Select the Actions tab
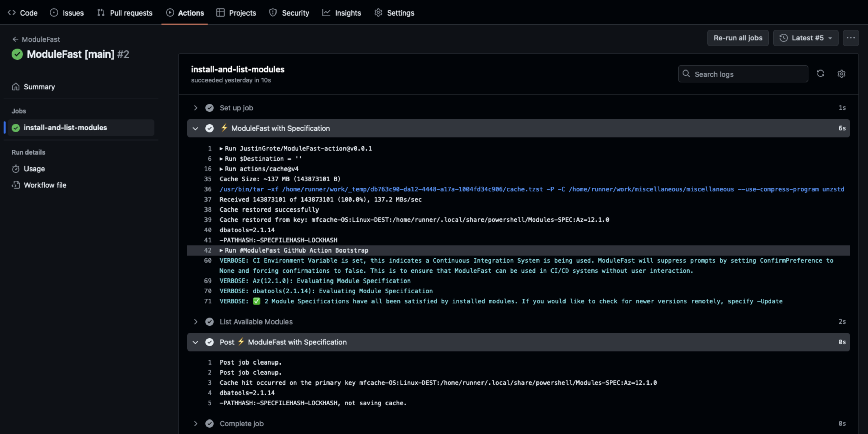 pyautogui.click(x=185, y=13)
